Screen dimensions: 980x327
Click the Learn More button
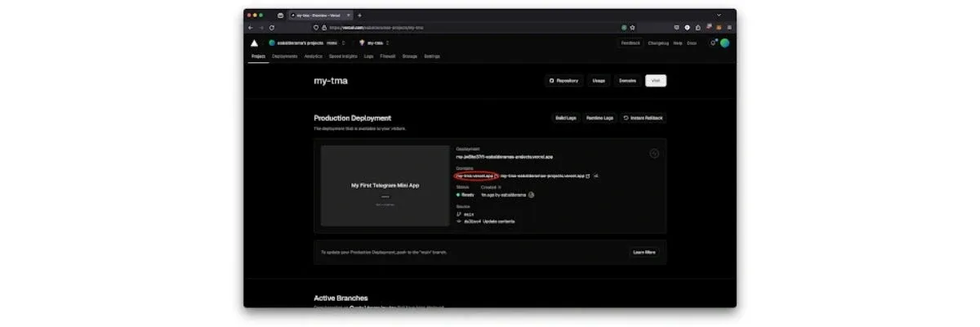point(644,252)
